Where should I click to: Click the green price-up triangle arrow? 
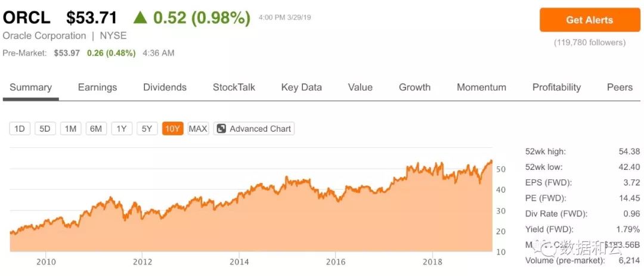point(140,18)
